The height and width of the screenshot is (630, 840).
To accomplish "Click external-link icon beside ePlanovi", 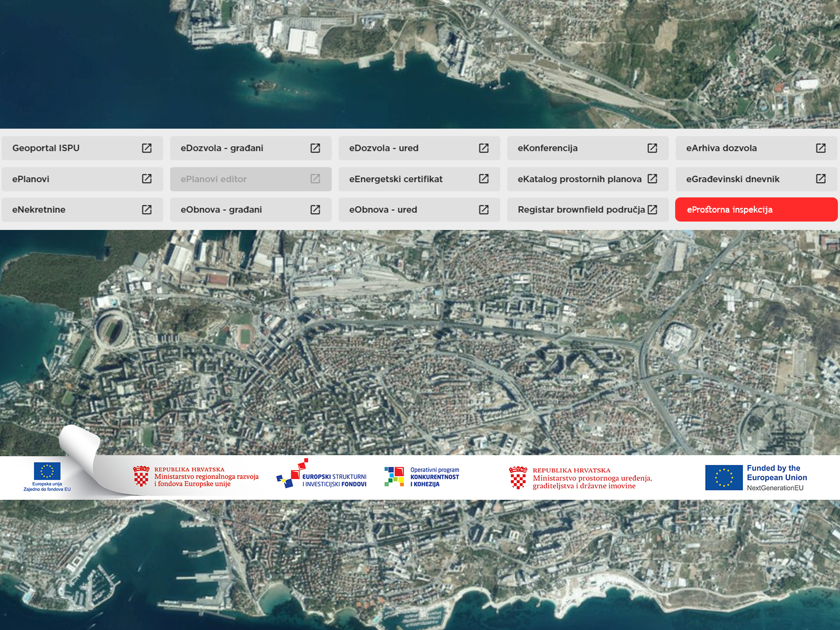I will pyautogui.click(x=147, y=179).
